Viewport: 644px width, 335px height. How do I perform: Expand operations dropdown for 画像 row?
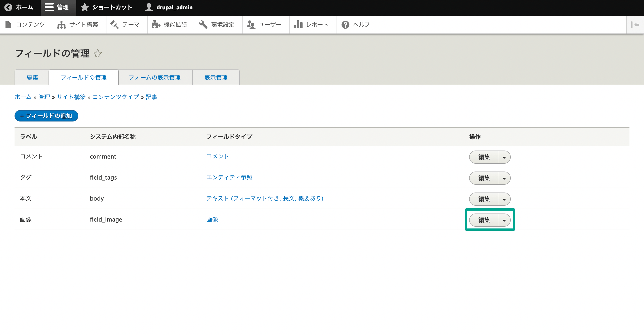click(x=504, y=220)
